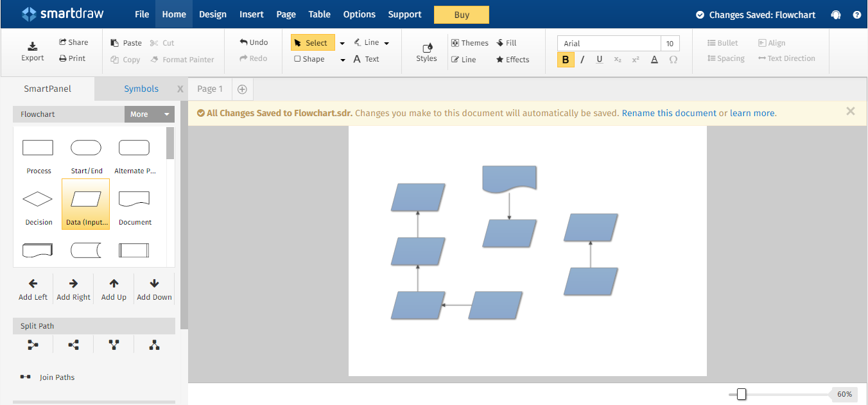The width and height of the screenshot is (868, 405).
Task: Insert a symbol using the Omega icon
Action: [x=673, y=60]
